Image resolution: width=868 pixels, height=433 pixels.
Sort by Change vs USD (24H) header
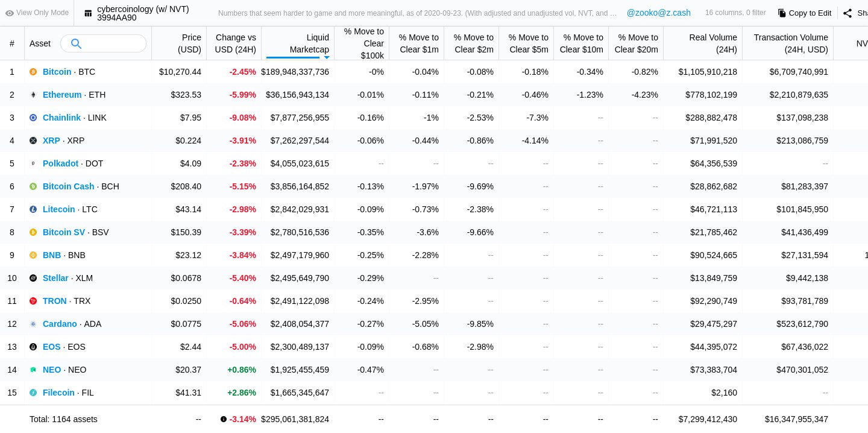click(235, 43)
